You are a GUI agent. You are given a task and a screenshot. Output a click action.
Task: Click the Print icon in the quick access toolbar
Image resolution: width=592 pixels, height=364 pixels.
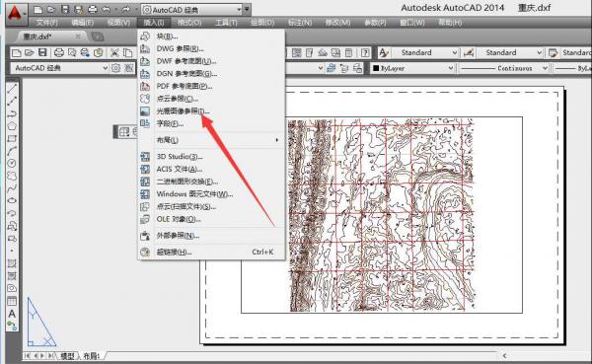(92, 10)
